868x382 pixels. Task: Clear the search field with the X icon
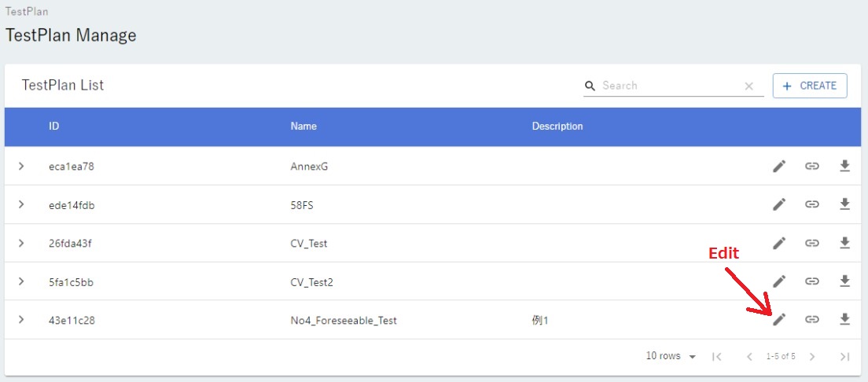[748, 86]
